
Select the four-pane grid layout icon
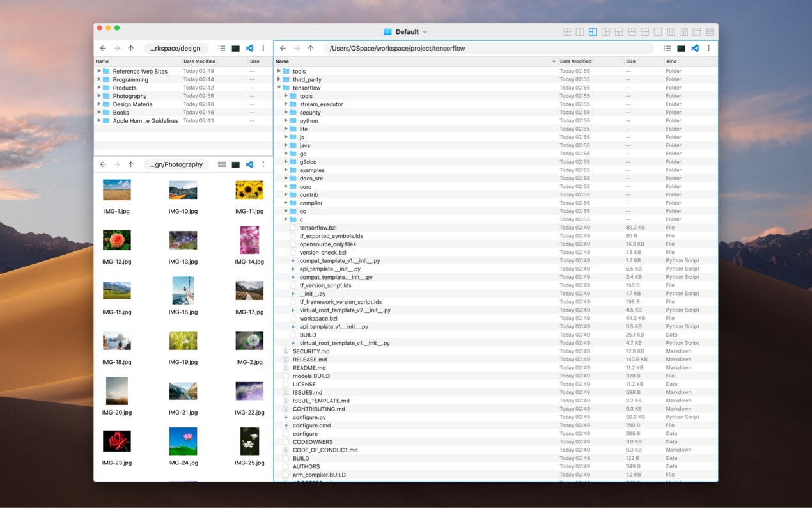pyautogui.click(x=566, y=32)
